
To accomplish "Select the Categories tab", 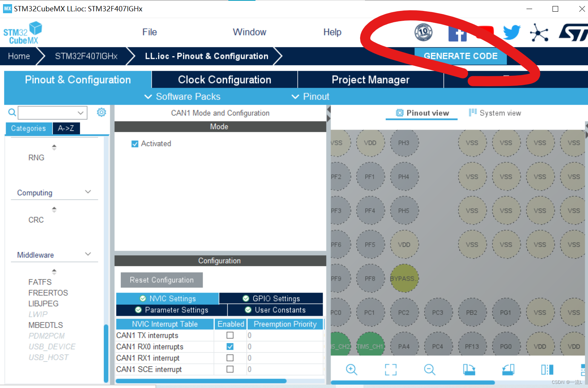I will tap(29, 128).
